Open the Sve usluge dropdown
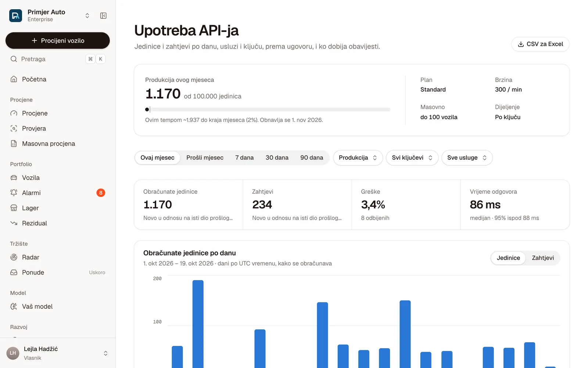Screen dimensions: 588x368 coord(467,158)
